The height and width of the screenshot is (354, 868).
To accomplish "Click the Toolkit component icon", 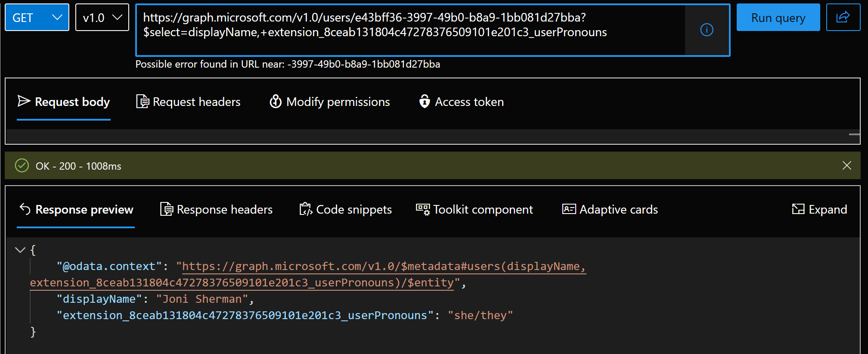I will click(x=423, y=209).
